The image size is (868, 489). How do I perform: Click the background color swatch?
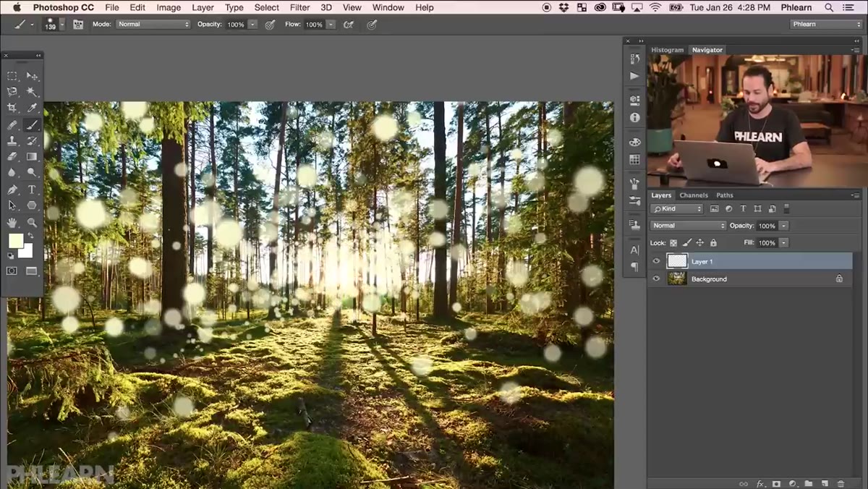[27, 251]
